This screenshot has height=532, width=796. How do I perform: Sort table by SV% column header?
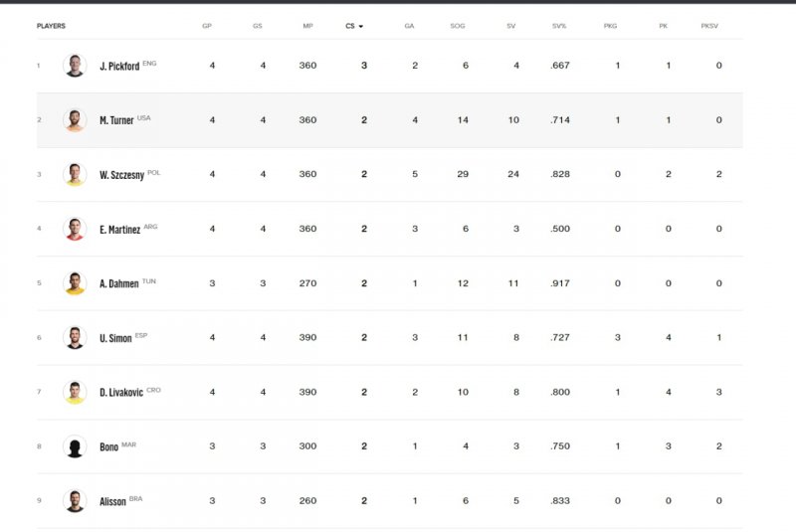559,26
